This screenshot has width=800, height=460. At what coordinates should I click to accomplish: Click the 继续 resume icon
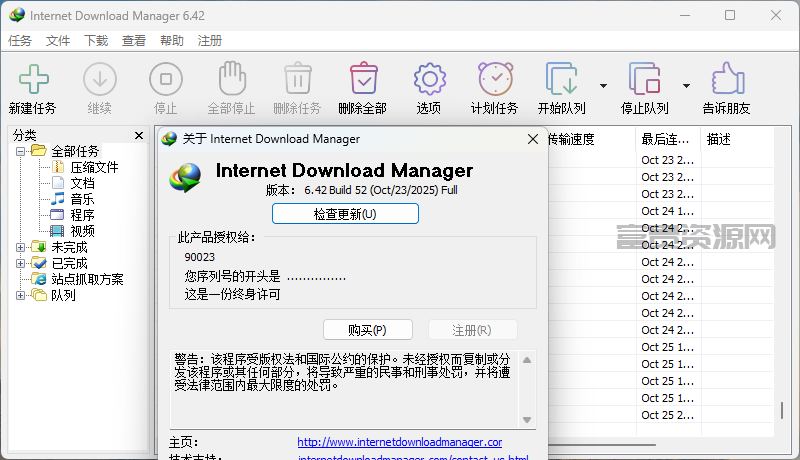click(x=99, y=79)
